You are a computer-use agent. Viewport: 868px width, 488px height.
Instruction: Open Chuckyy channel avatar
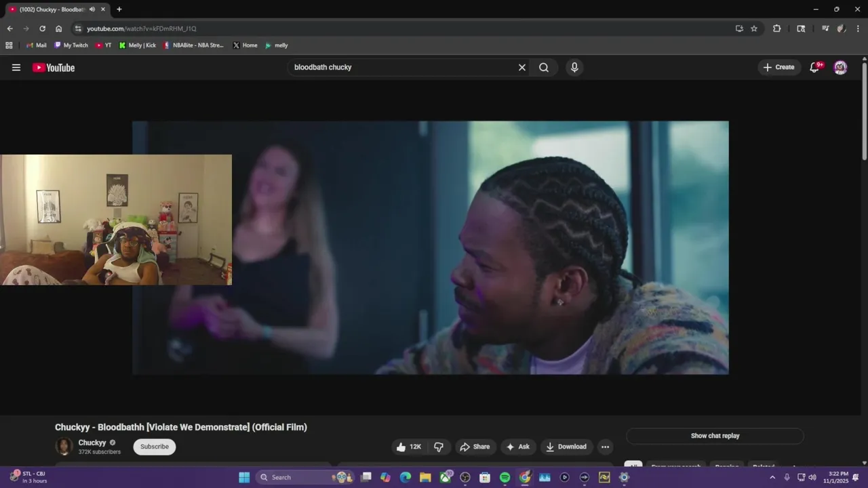point(64,447)
